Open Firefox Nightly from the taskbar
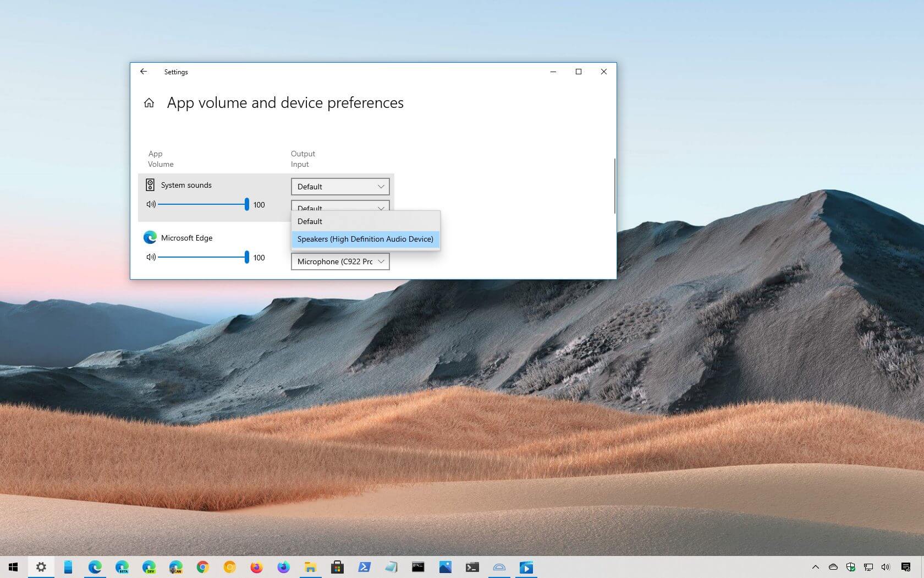The width and height of the screenshot is (924, 578). click(x=283, y=567)
